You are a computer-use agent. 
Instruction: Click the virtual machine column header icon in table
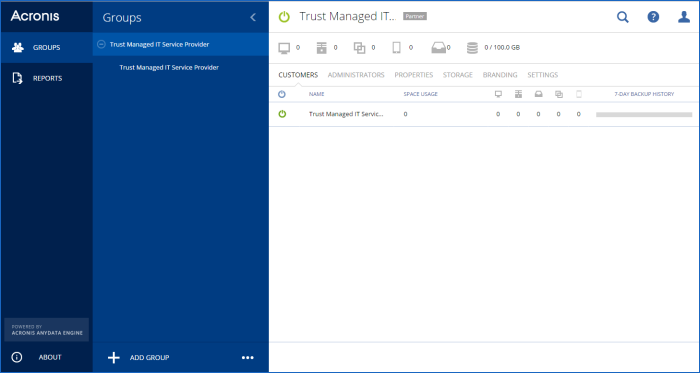tap(559, 94)
